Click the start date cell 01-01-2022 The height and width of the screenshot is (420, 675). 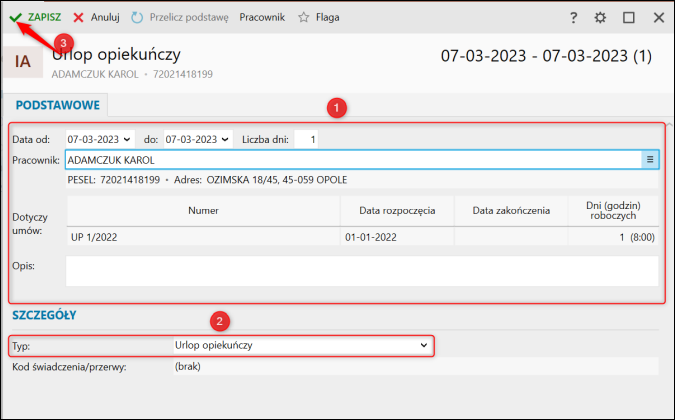click(396, 237)
